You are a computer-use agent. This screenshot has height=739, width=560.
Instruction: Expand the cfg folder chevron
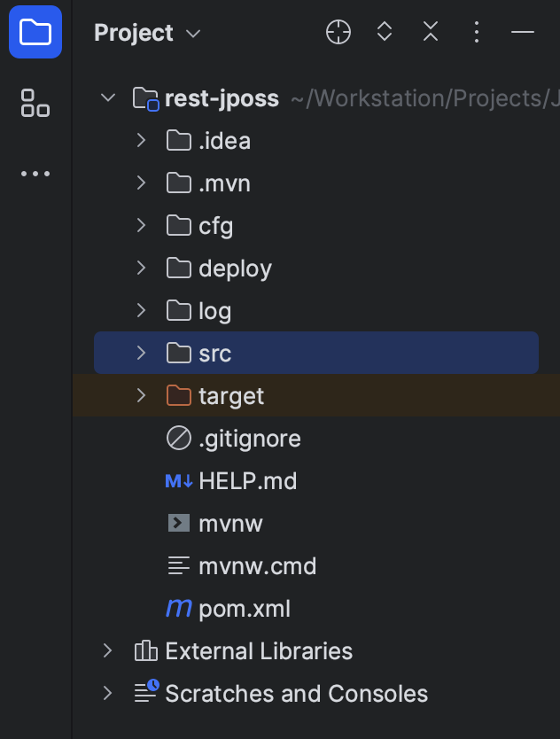pyautogui.click(x=141, y=225)
